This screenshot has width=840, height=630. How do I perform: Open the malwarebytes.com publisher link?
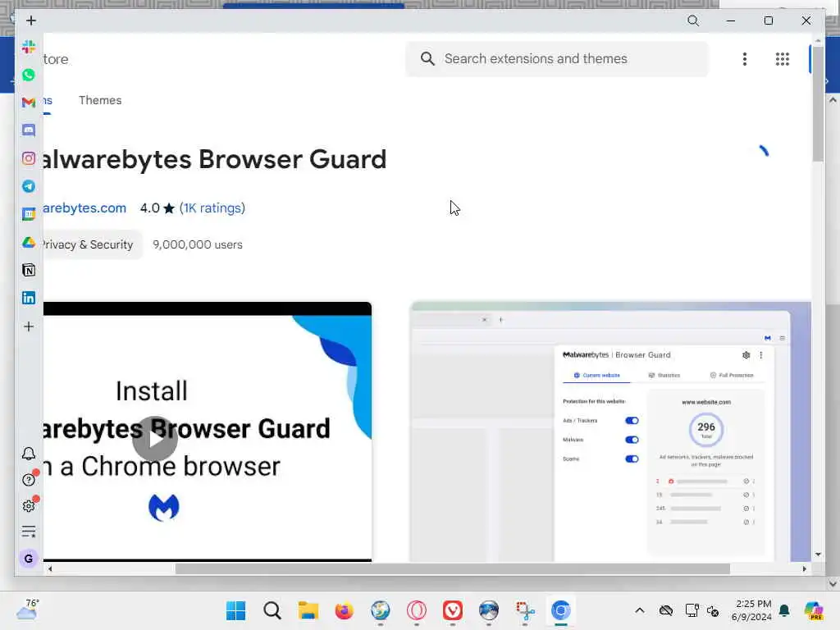pos(84,208)
